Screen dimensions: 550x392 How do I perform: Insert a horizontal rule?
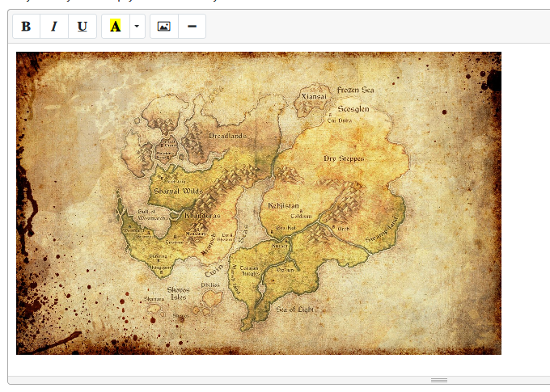(x=192, y=27)
